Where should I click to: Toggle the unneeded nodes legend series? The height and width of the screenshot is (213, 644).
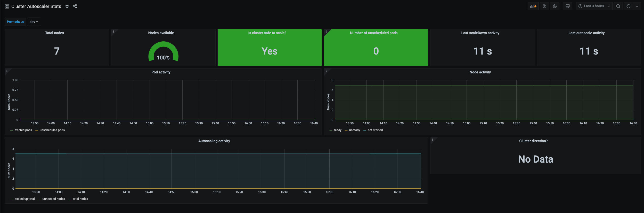[54, 199]
